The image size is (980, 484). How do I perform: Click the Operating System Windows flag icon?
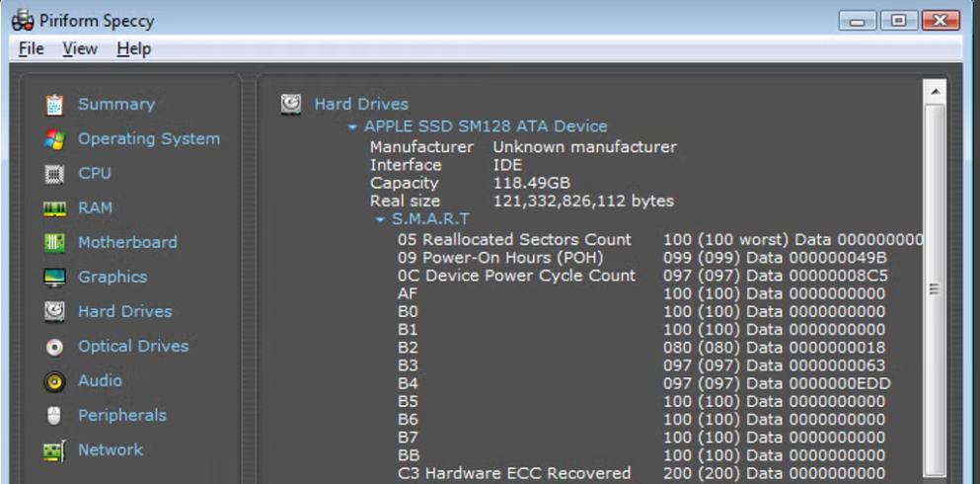click(54, 139)
